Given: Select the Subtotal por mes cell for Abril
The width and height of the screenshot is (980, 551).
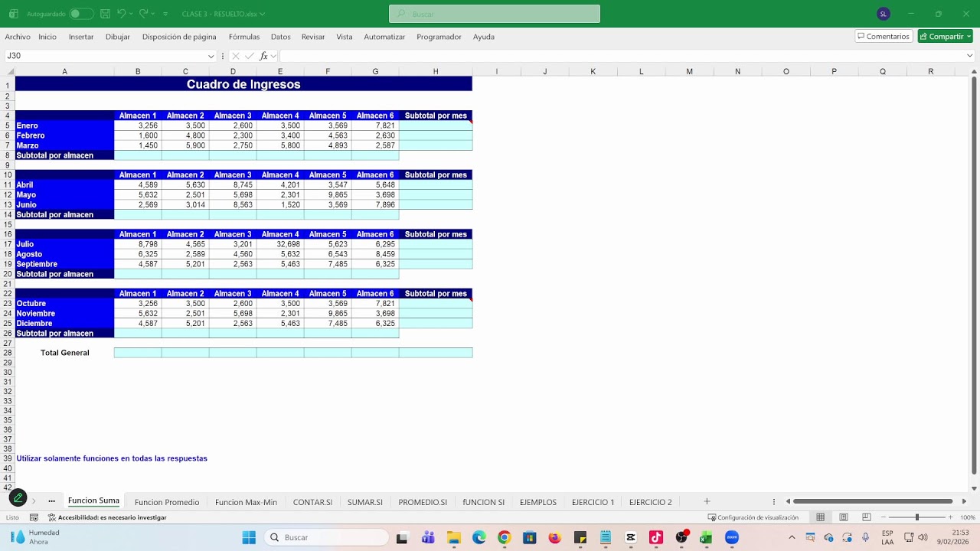Looking at the screenshot, I should 436,184.
